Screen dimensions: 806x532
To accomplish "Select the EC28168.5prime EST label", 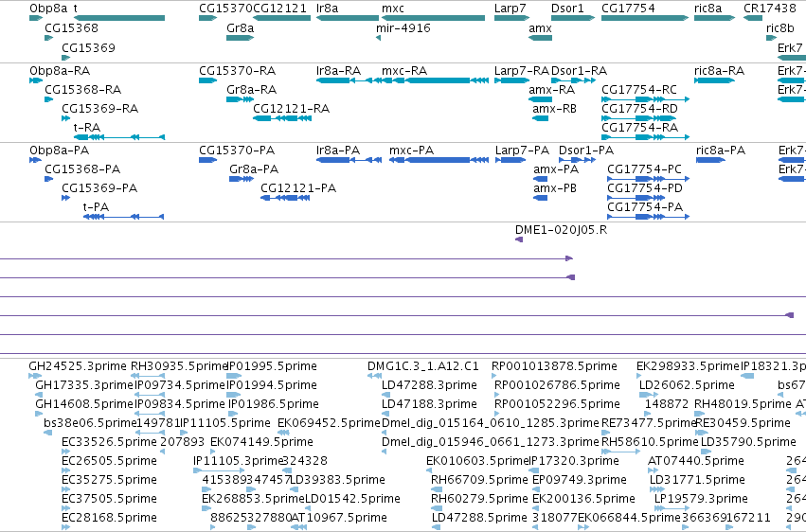I will 109,518.
